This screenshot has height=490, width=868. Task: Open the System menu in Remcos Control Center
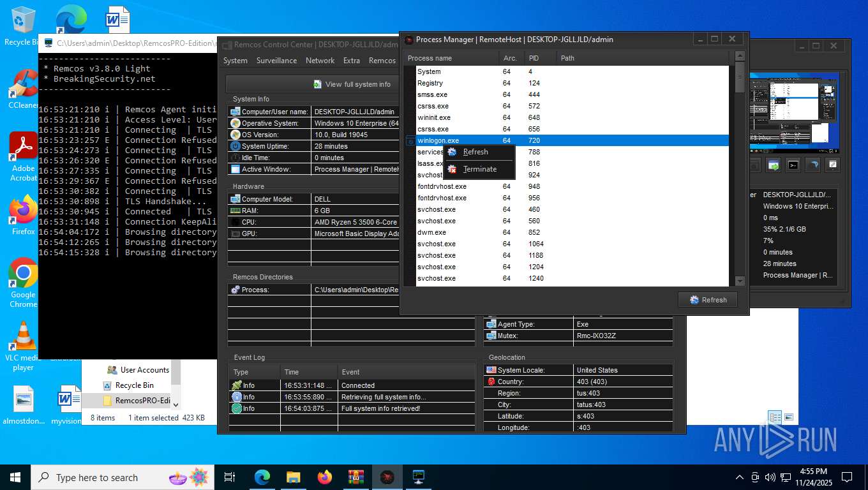pos(236,61)
